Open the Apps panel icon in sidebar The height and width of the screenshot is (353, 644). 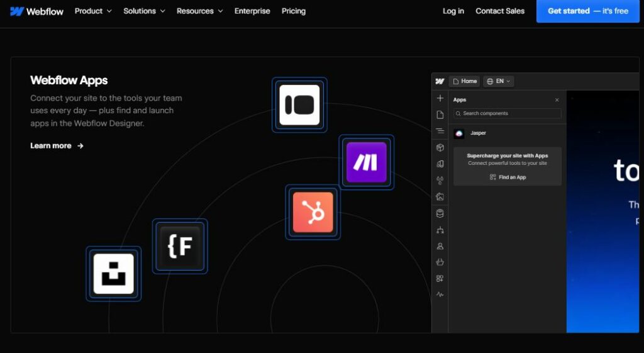[440, 279]
